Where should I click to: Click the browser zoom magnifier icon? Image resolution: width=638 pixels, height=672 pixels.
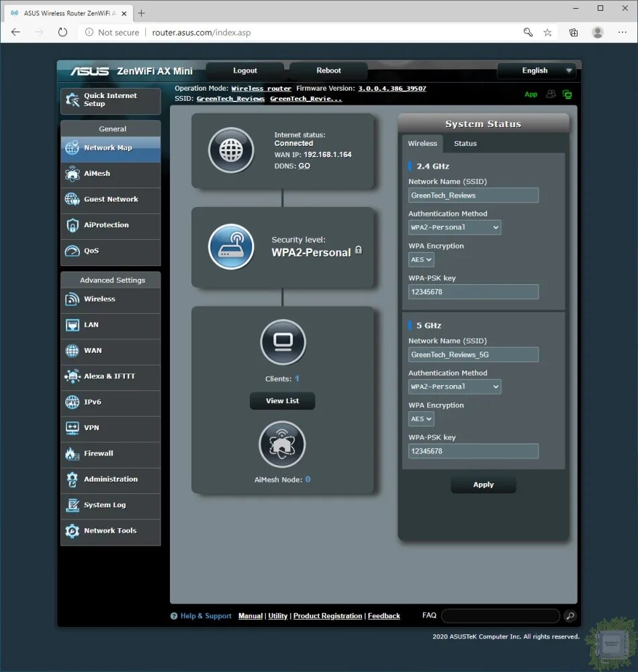(x=528, y=32)
